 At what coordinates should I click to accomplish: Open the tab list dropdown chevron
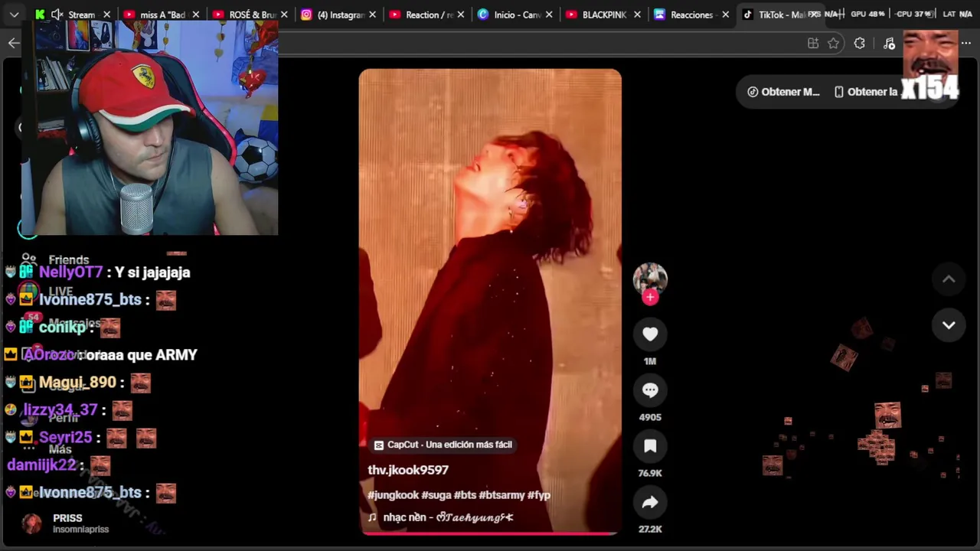click(14, 15)
